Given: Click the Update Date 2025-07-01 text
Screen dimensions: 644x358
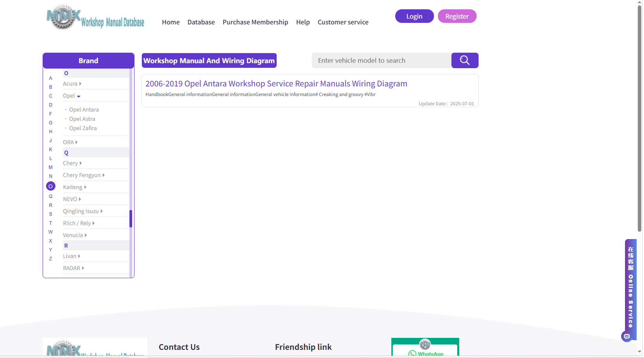Looking at the screenshot, I should click(446, 104).
